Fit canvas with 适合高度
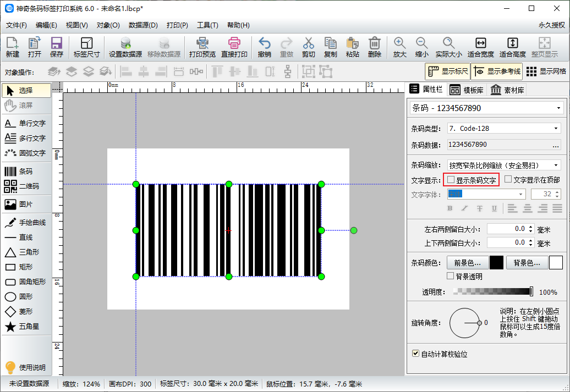The width and height of the screenshot is (570, 392). coord(513,47)
